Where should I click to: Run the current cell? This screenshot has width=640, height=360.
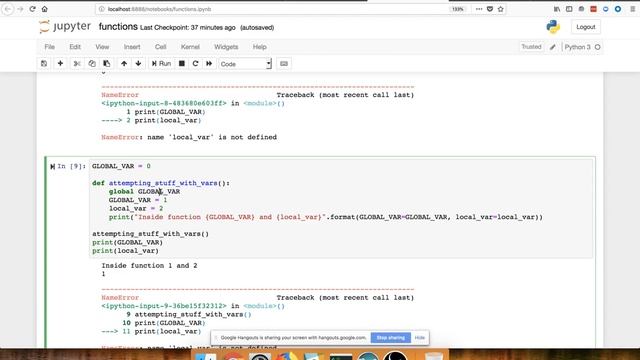pyautogui.click(x=161, y=64)
